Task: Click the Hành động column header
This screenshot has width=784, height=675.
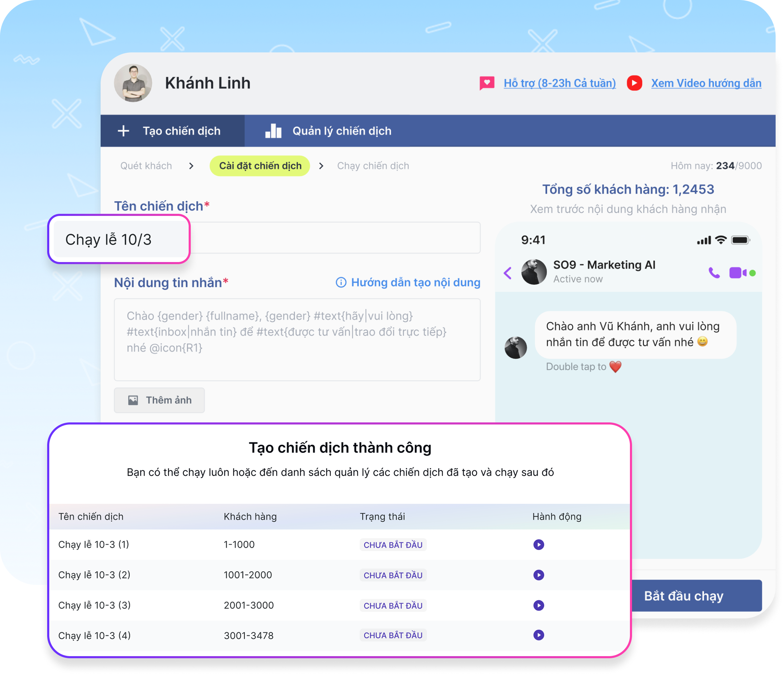Action: [x=557, y=516]
